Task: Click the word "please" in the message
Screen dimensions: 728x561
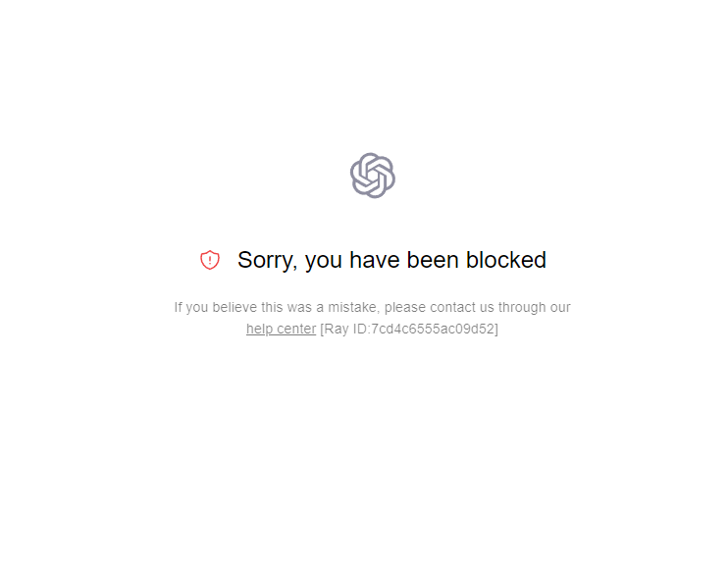Action: [x=405, y=308]
